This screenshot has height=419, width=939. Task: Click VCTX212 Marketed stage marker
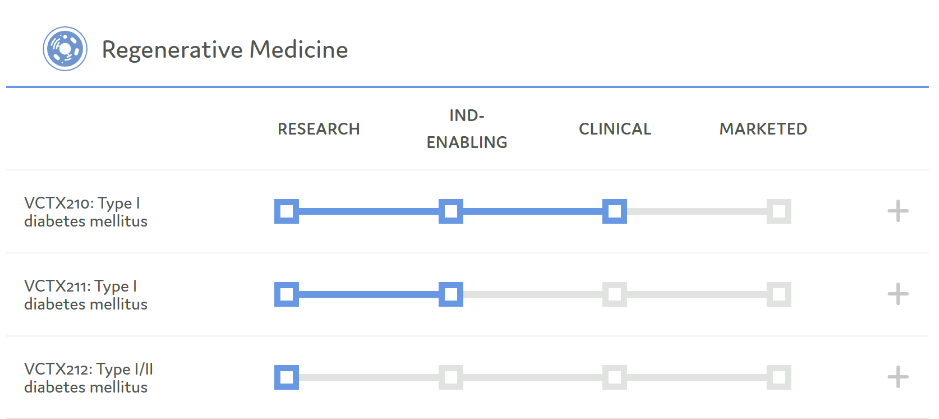tap(779, 377)
